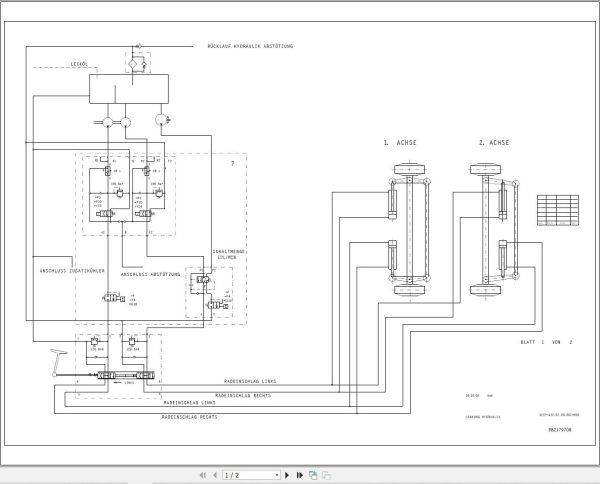Go to the next page
600x484 pixels.
pos(287,475)
